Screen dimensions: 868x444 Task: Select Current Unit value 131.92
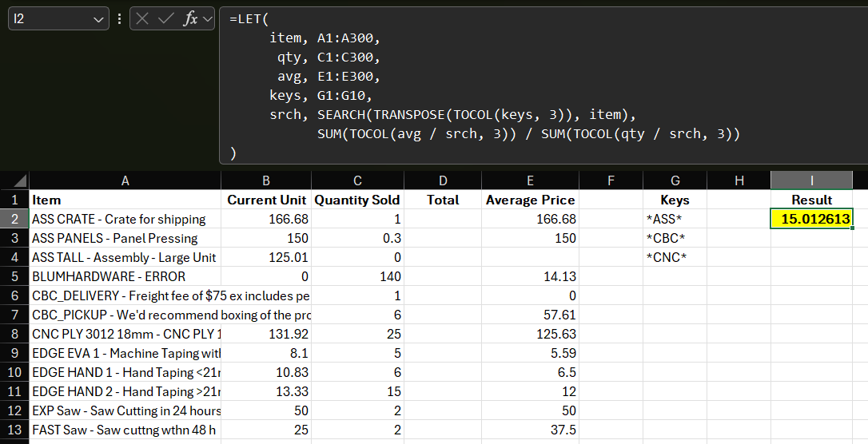coord(266,334)
